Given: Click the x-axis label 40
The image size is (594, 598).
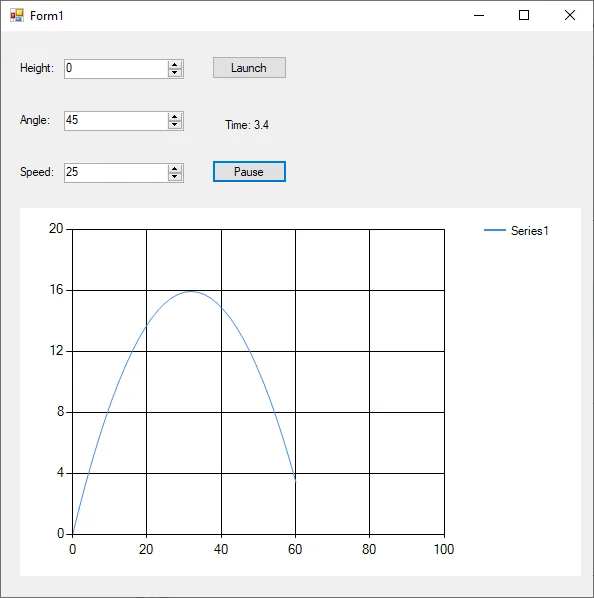Looking at the screenshot, I should [221, 549].
